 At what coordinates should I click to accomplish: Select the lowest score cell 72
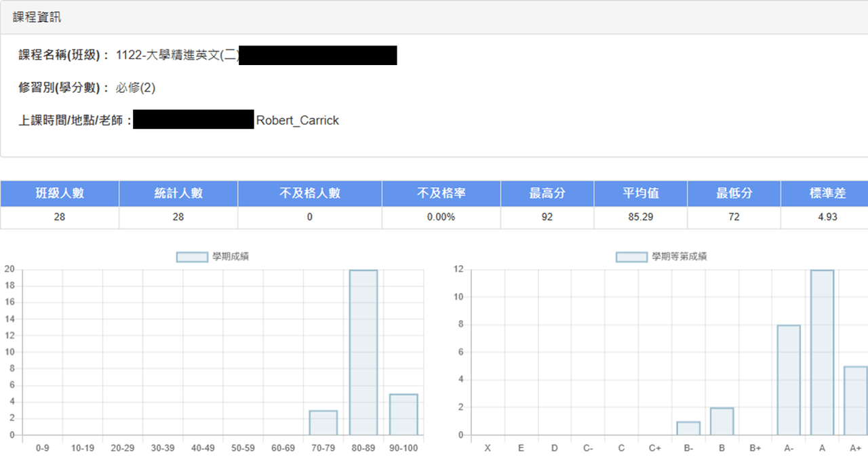(734, 217)
